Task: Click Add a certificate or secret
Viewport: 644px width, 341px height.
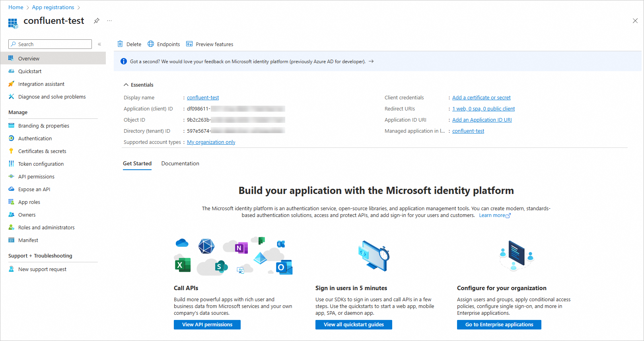Action: [x=481, y=98]
